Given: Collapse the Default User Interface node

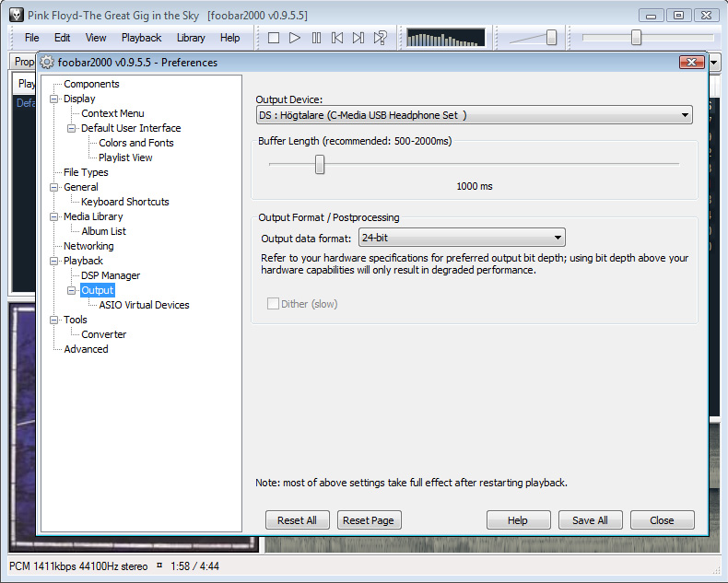Looking at the screenshot, I should click(72, 128).
